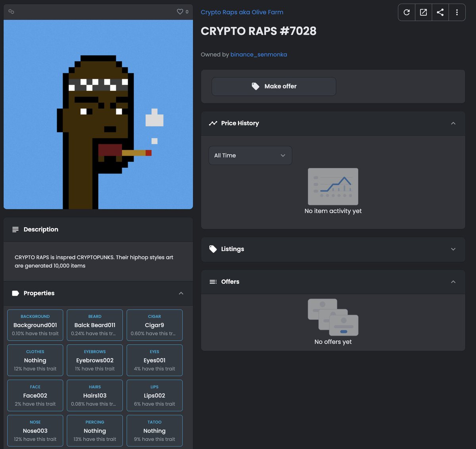Select the Eyebrows002 property card
Viewport: 476px width, 449px height.
[x=95, y=360]
